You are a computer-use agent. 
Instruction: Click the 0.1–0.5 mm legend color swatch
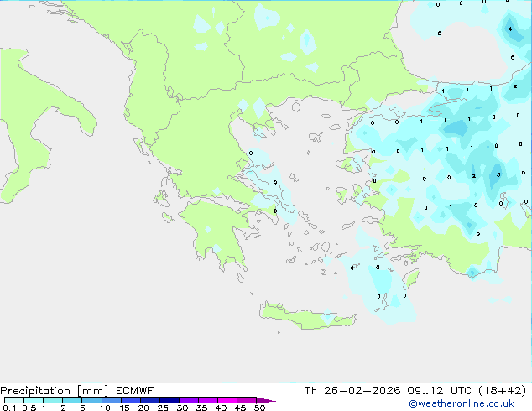[14, 400]
